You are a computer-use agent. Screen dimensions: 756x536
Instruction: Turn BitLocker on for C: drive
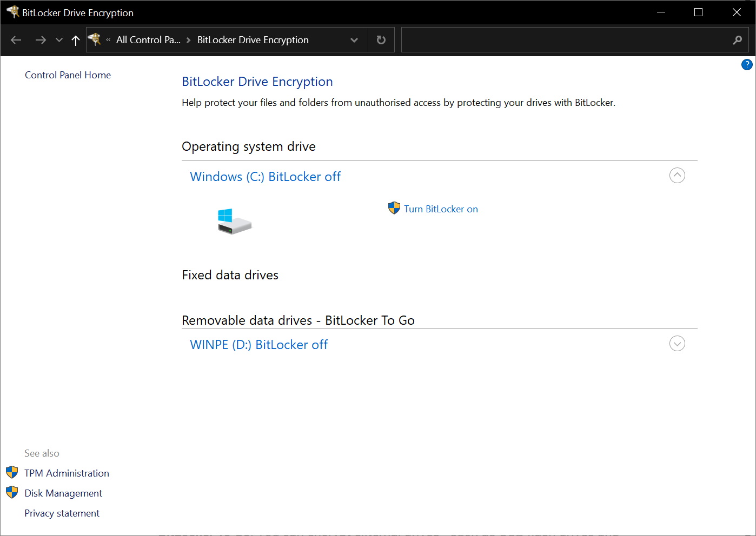[441, 209]
